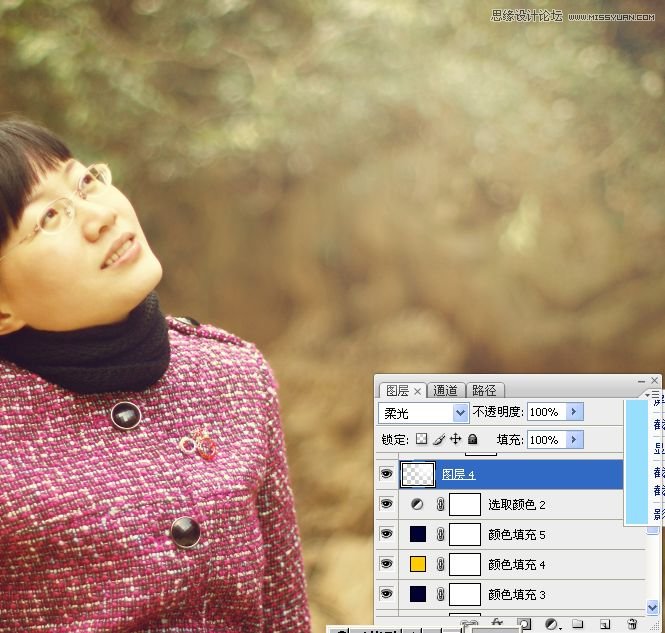Hide the 颜色填充 5 layer eye
The height and width of the screenshot is (633, 665).
386,534
